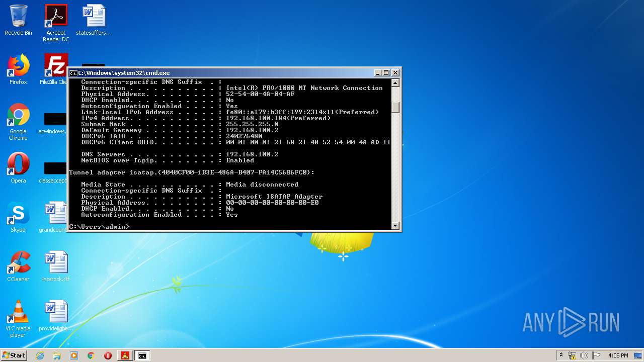The height and width of the screenshot is (362, 644).
Task: Click 'Intel(R) PRO/1000 MT Network Connection' text
Action: click(304, 88)
